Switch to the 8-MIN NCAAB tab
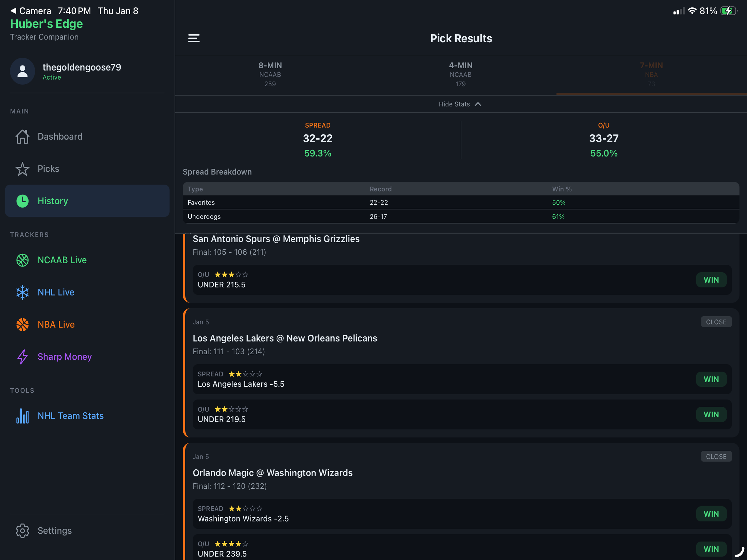Viewport: 747px width, 560px height. [270, 74]
